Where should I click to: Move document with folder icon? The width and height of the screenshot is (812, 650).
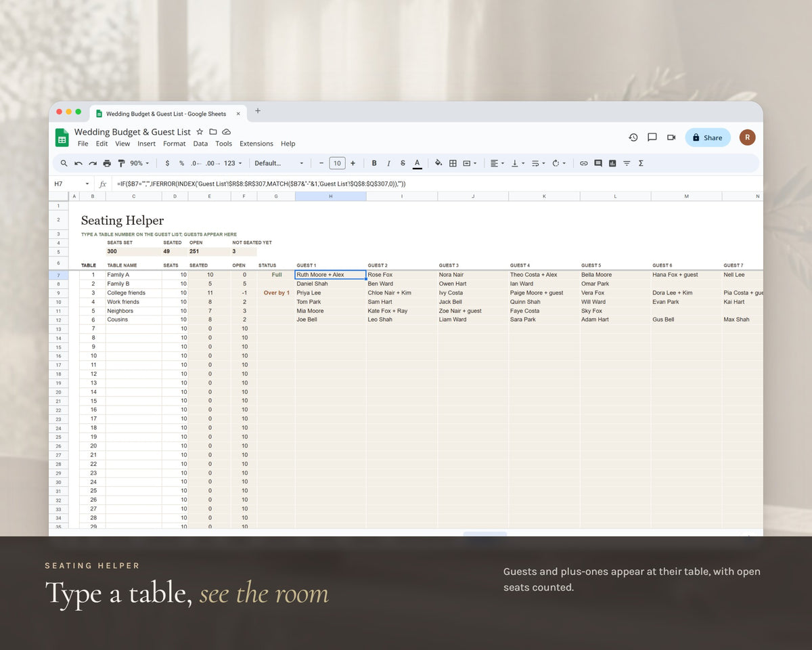point(213,131)
